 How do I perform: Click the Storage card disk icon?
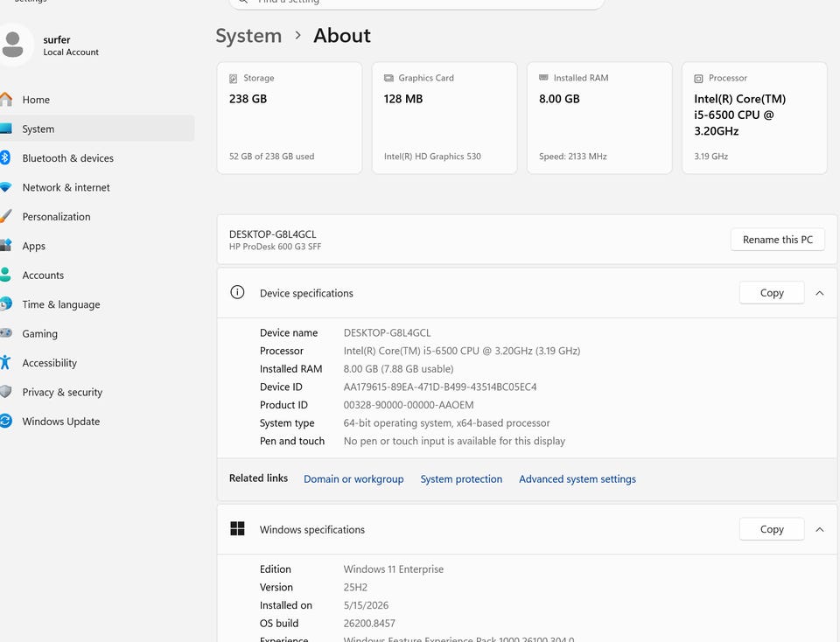coord(233,78)
